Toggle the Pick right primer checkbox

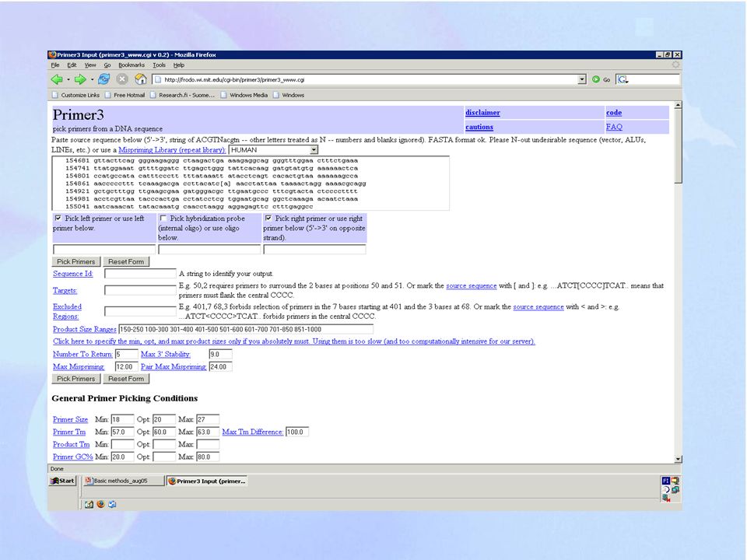(x=268, y=218)
